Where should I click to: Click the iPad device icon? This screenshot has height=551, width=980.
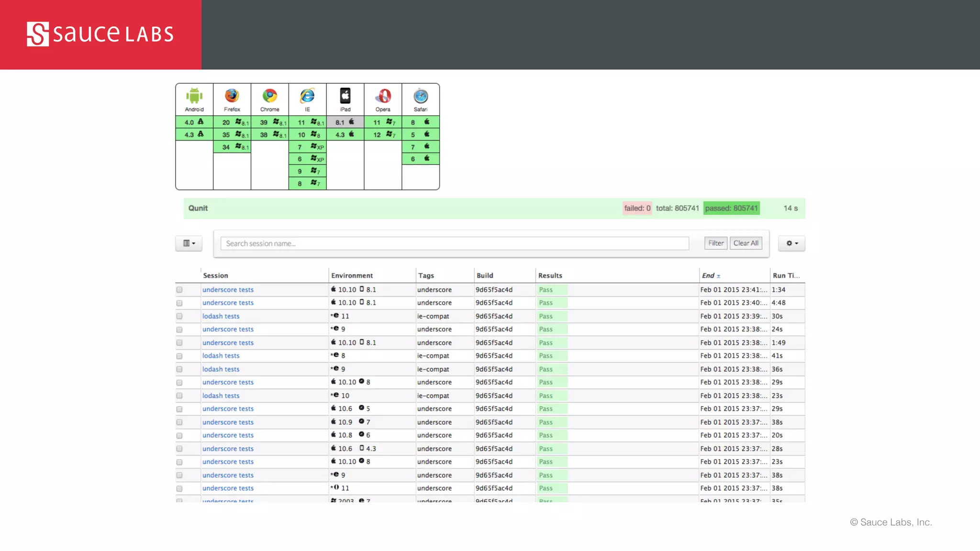(x=345, y=96)
